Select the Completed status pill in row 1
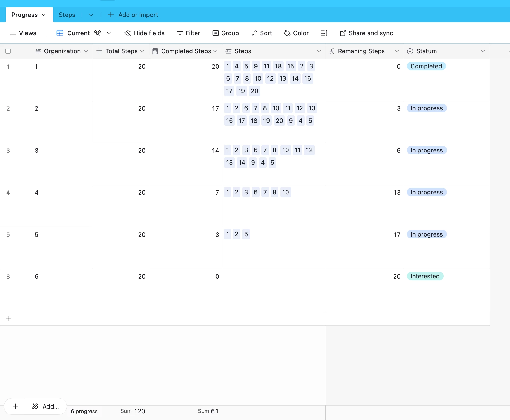Viewport: 510px width, 420px height. click(426, 66)
